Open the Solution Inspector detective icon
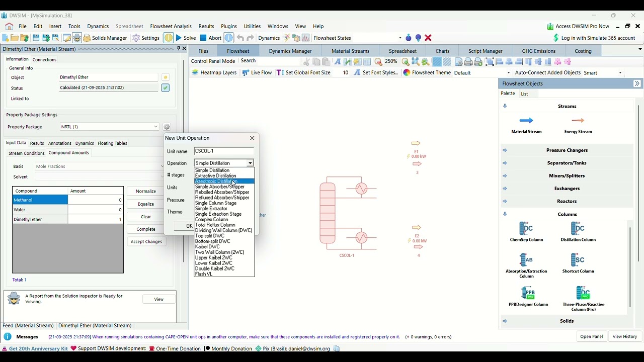Screen dimensions: 644x362 click(x=77, y=38)
